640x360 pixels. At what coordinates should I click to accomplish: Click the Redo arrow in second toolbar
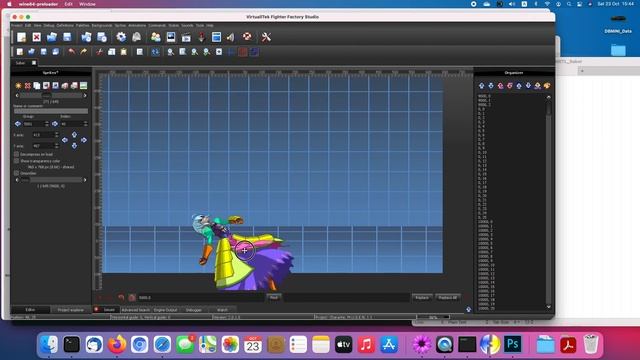[x=84, y=52]
